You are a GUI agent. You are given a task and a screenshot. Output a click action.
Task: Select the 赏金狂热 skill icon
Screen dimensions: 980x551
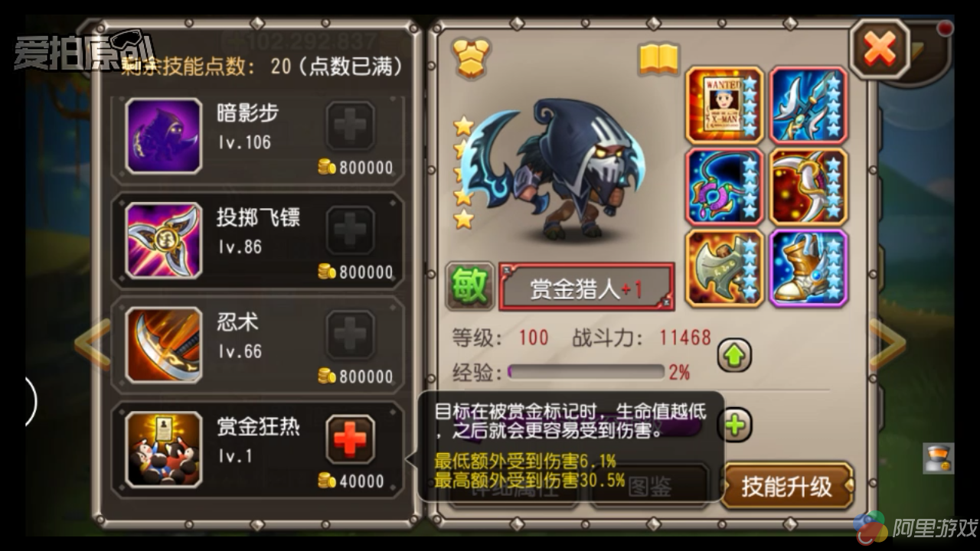[x=164, y=449]
